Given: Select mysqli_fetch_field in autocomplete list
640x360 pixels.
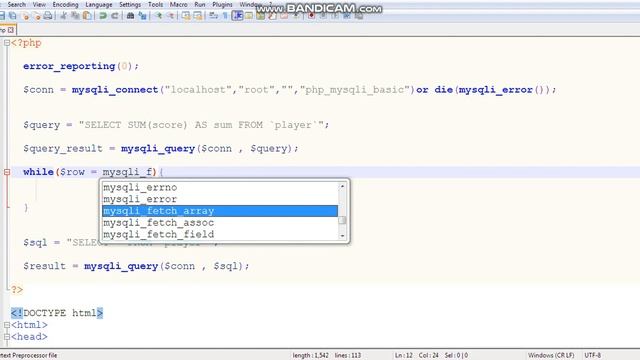Looking at the screenshot, I should pyautogui.click(x=220, y=235).
